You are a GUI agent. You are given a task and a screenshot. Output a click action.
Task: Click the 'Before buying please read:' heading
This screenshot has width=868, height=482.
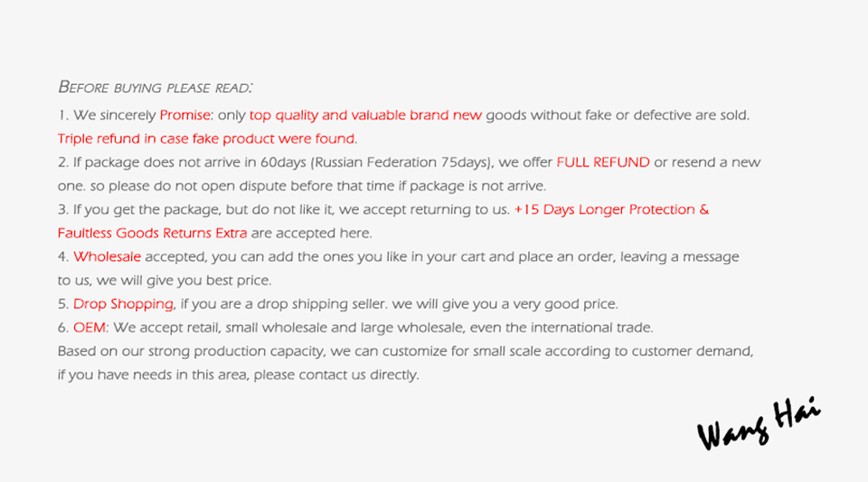156,87
